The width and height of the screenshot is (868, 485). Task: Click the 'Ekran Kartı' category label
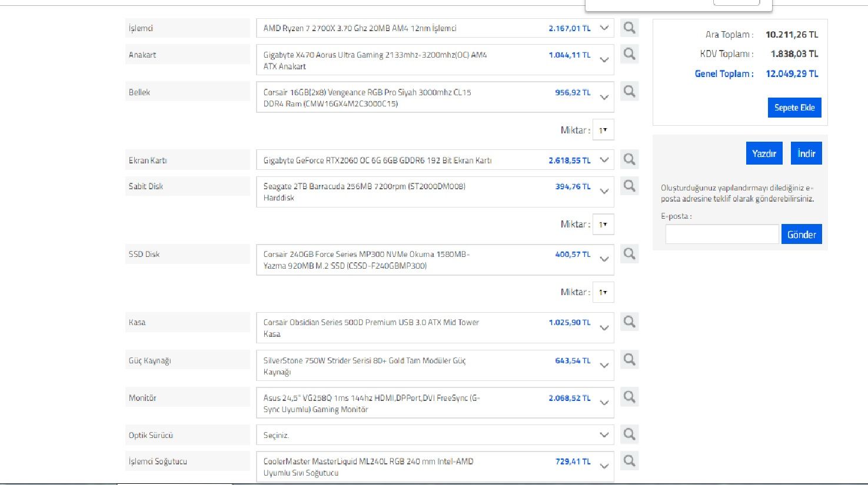coord(148,160)
